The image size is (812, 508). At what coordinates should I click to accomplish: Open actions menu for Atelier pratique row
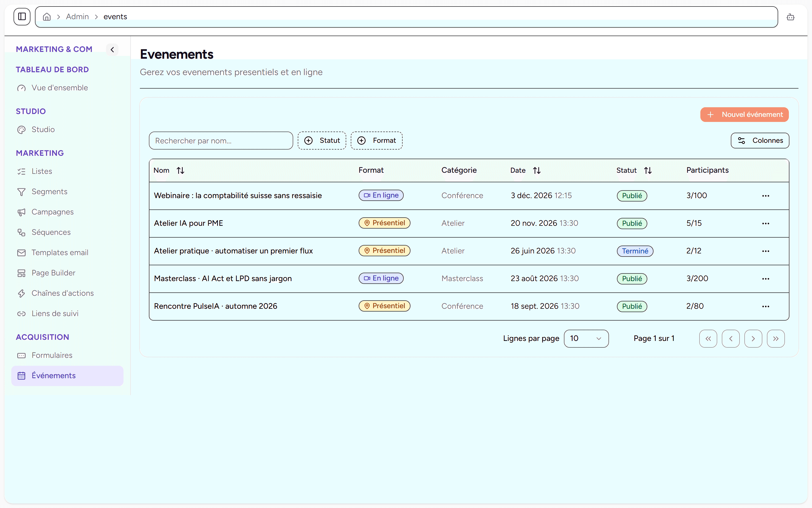point(765,251)
